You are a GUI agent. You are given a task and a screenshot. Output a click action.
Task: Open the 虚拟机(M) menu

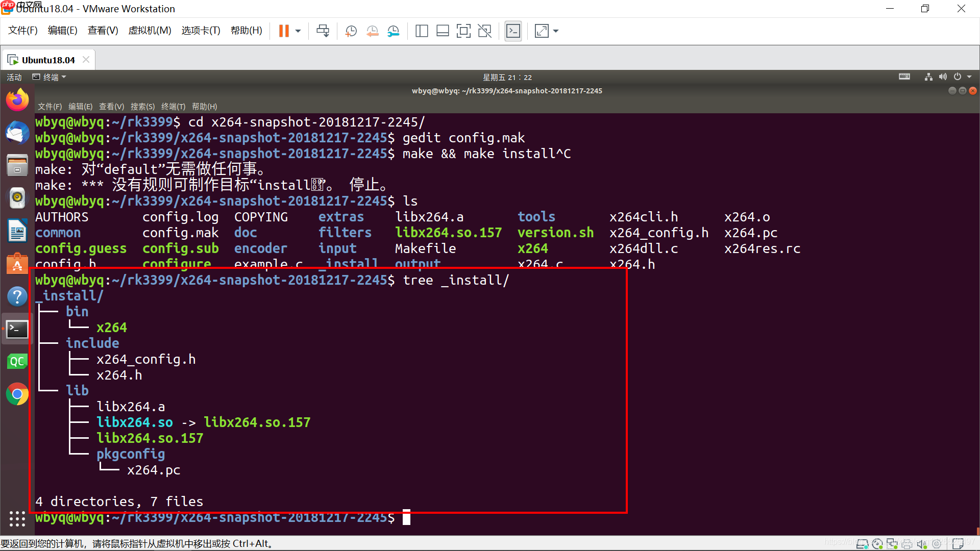click(x=150, y=31)
